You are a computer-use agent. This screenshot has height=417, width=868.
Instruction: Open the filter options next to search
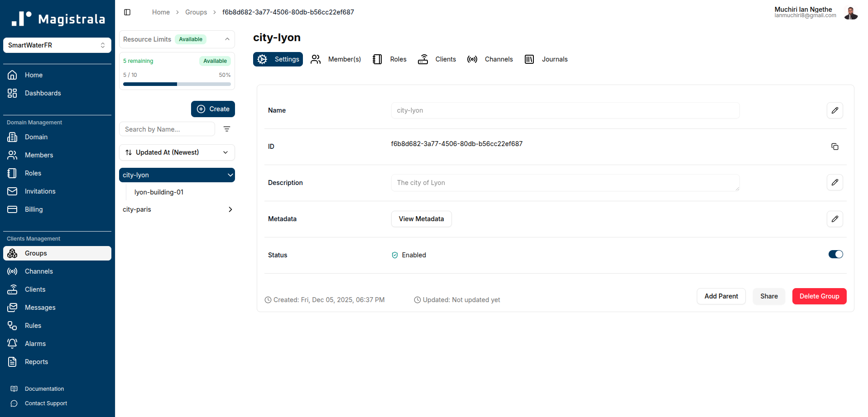pos(227,129)
